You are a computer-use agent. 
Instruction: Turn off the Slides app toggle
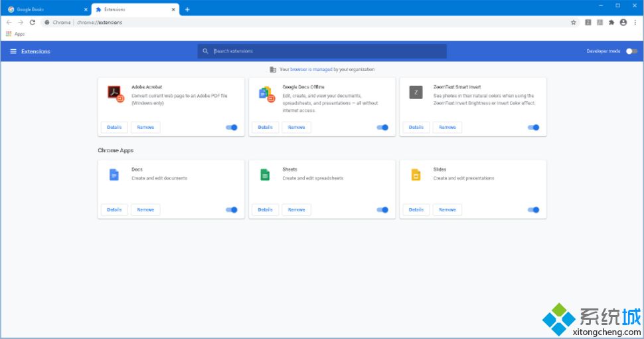coord(534,210)
